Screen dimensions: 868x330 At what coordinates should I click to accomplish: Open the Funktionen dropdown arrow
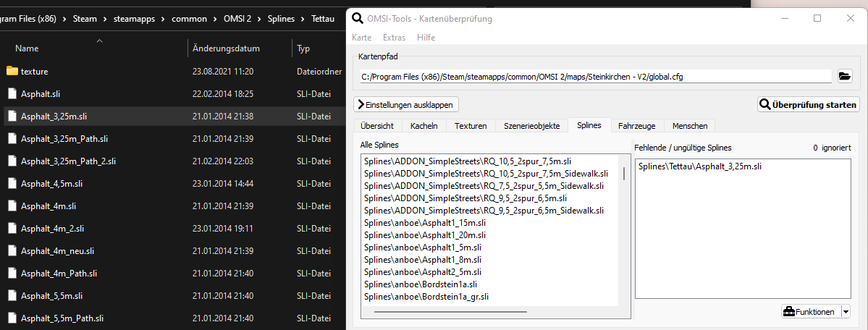845,312
